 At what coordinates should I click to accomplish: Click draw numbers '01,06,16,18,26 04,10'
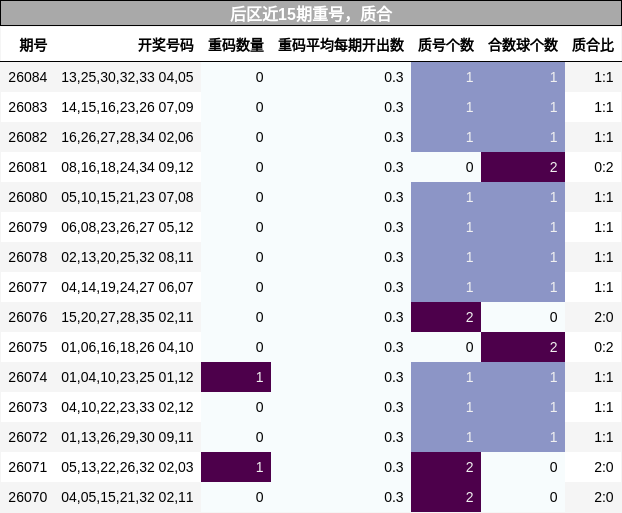pyautogui.click(x=127, y=347)
